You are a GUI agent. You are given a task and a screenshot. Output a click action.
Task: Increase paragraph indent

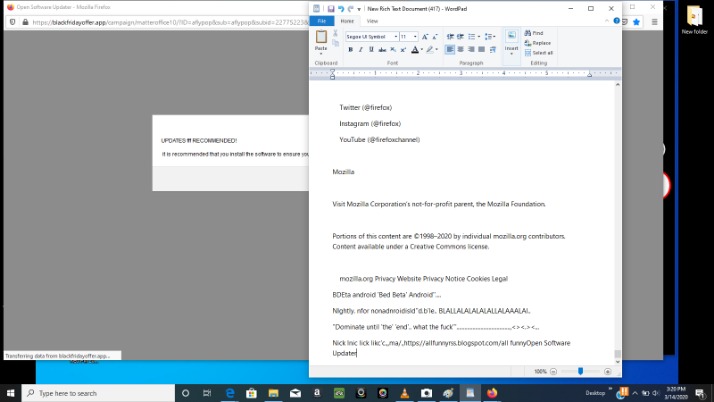460,36
